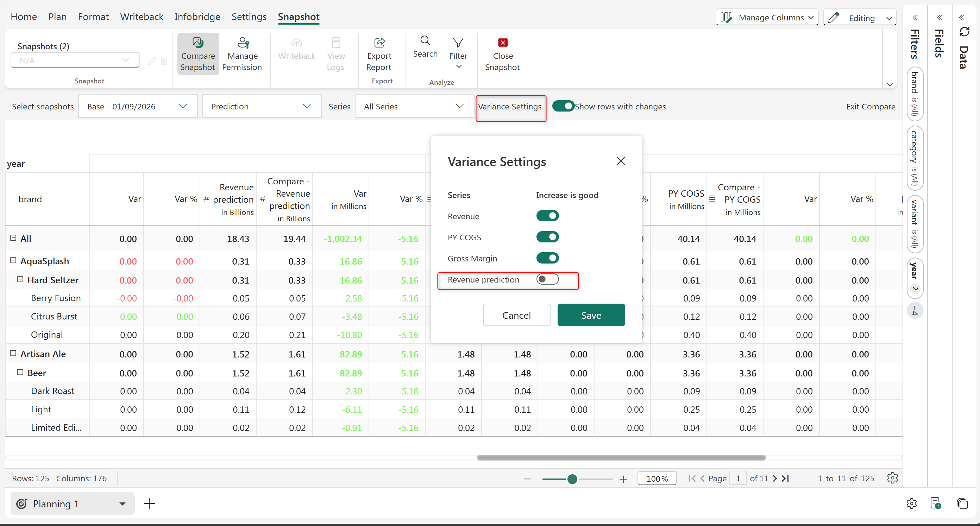
Task: Close the Variance Settings dialog
Action: (x=621, y=161)
